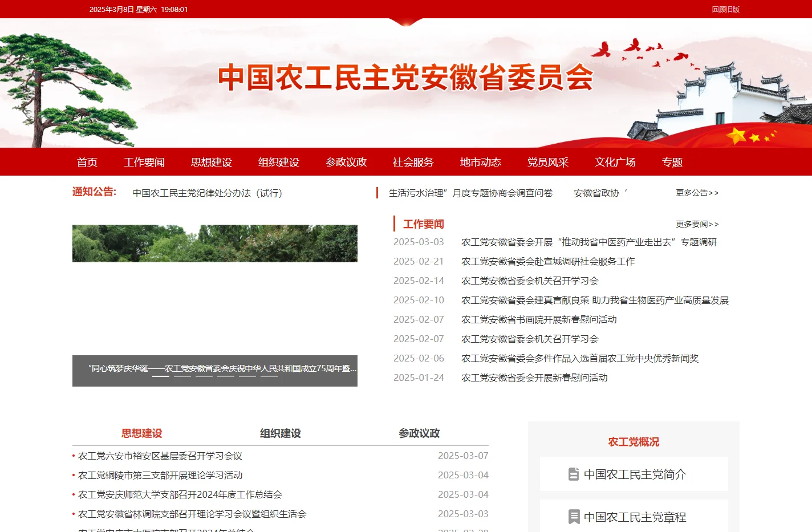Switch to the 思想建设 tab below the carousel
Viewport: 812px width, 532px height.
coord(142,433)
